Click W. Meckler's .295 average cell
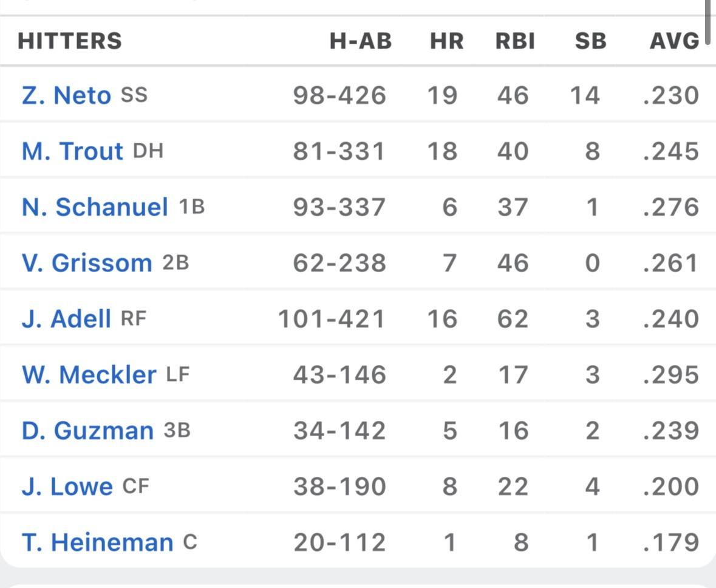716x588 pixels. pos(671,375)
